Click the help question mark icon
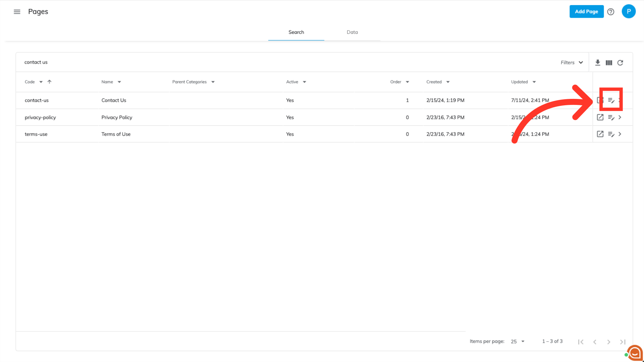 [x=611, y=12]
